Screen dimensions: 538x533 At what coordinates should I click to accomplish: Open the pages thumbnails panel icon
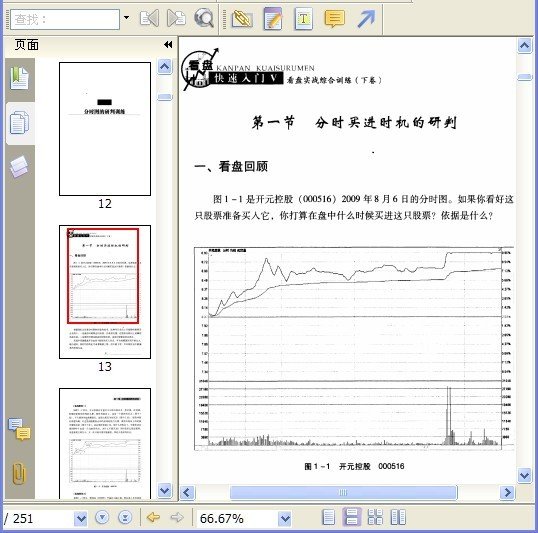coord(19,123)
